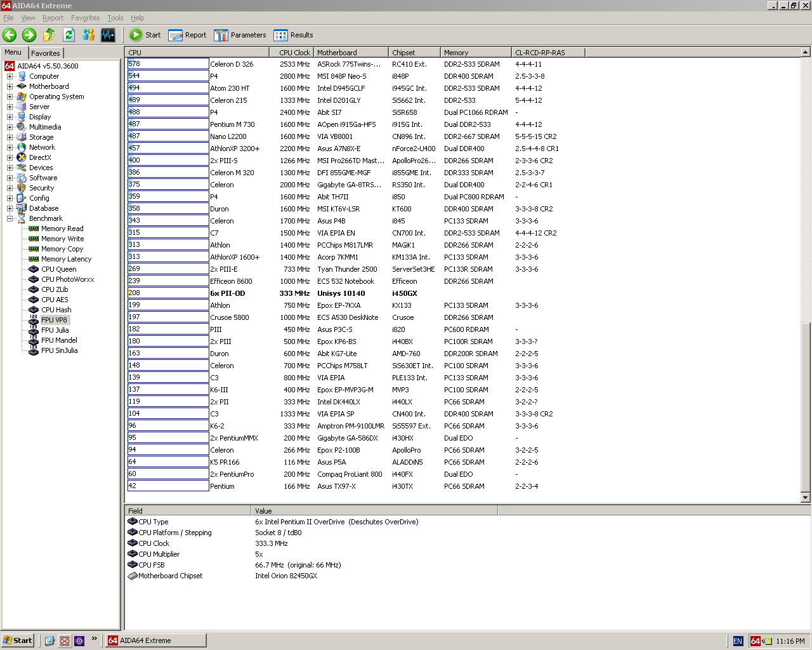Screen dimensions: 812x650
Task: Click the green Back arrow icon
Action: (10, 35)
